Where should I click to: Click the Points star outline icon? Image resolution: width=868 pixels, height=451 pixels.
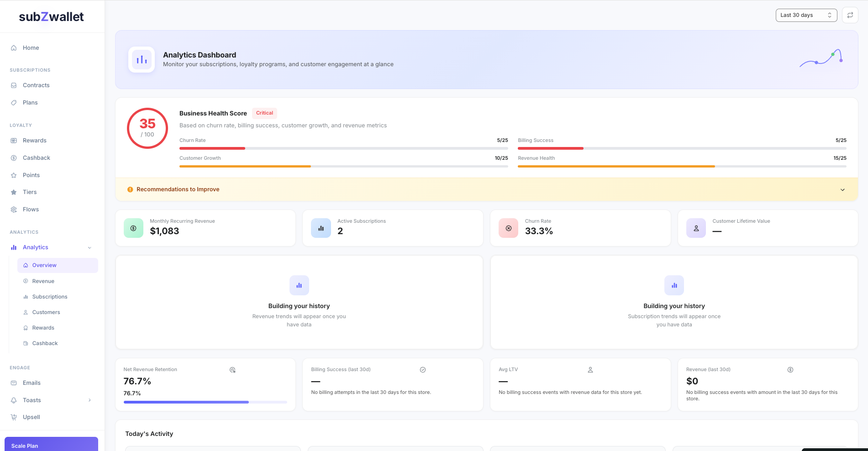click(14, 175)
